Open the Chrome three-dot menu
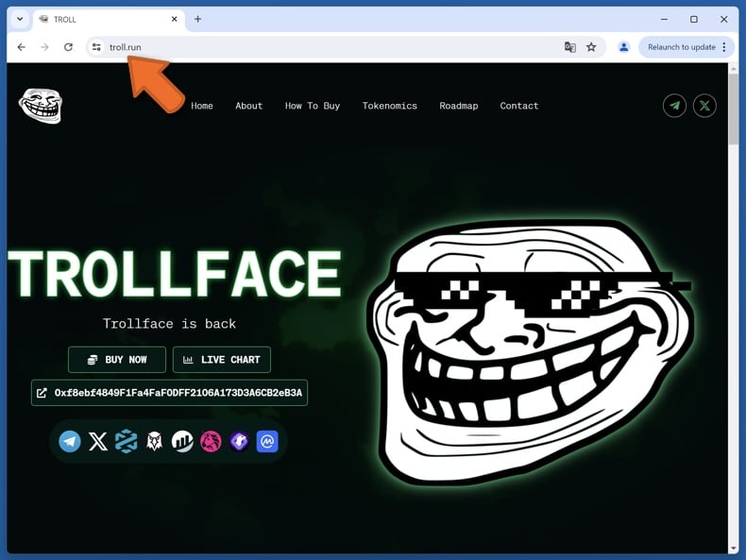This screenshot has height=560, width=746. pyautogui.click(x=724, y=47)
